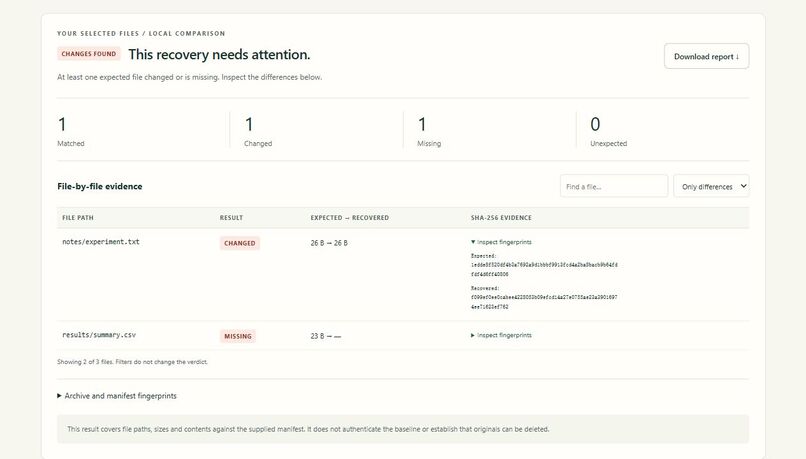Click the Showing 2 of 3 files note
The image size is (806, 459).
point(132,362)
